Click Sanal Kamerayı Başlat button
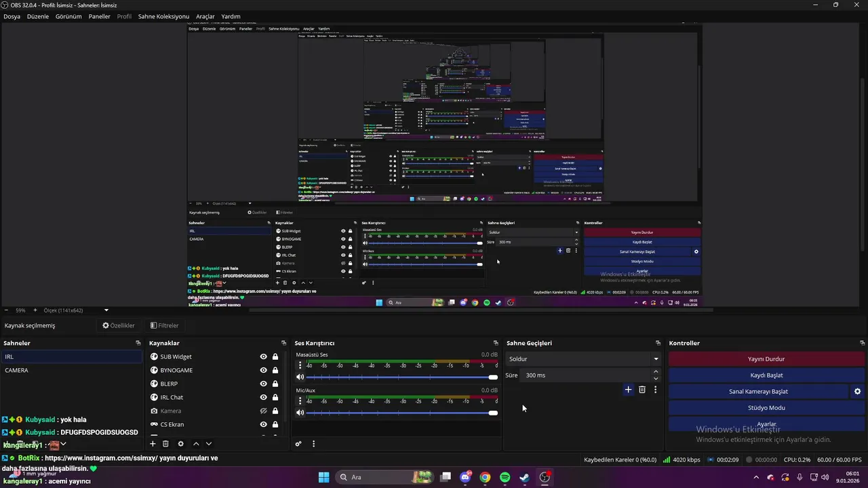Viewport: 868px width, 488px height. point(758,392)
